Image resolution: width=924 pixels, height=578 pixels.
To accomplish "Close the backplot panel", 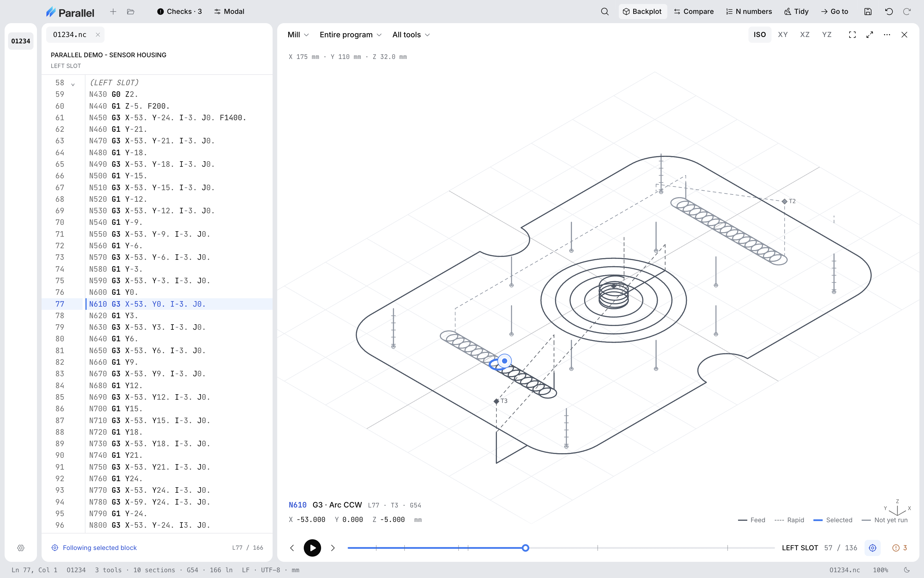I will click(x=904, y=35).
